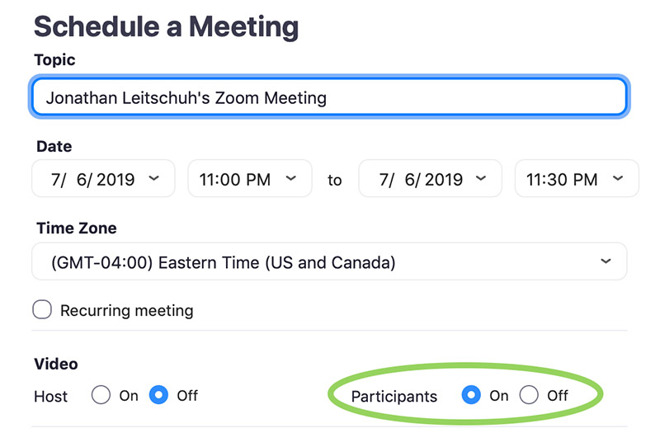
Task: Click the Topic text field
Action: pyautogui.click(x=329, y=97)
